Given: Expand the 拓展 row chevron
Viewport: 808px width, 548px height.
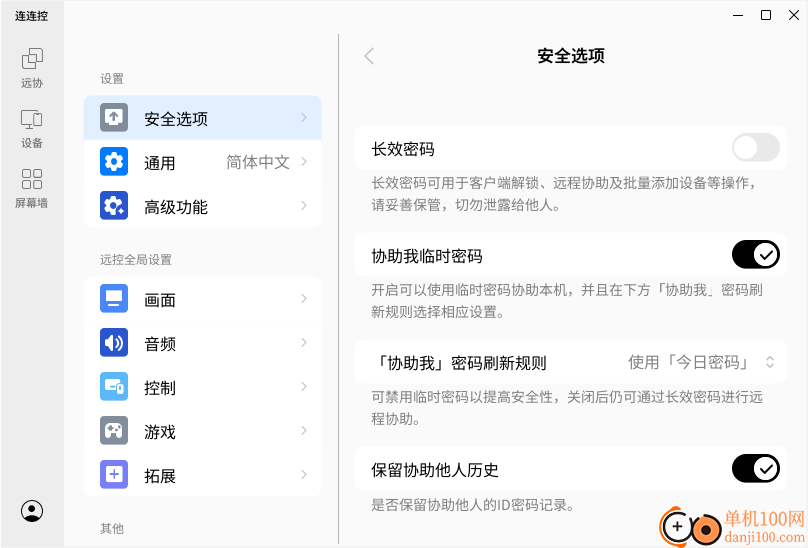Looking at the screenshot, I should point(304,474).
